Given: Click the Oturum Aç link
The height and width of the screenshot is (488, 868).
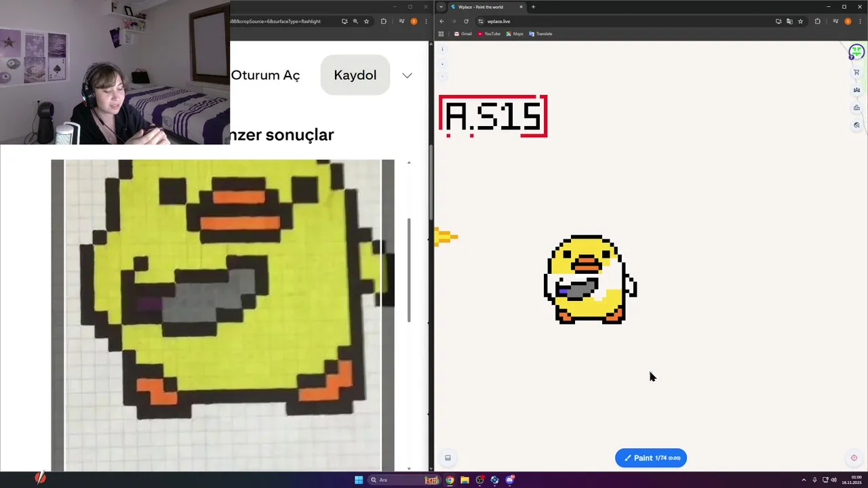Looking at the screenshot, I should (x=265, y=75).
